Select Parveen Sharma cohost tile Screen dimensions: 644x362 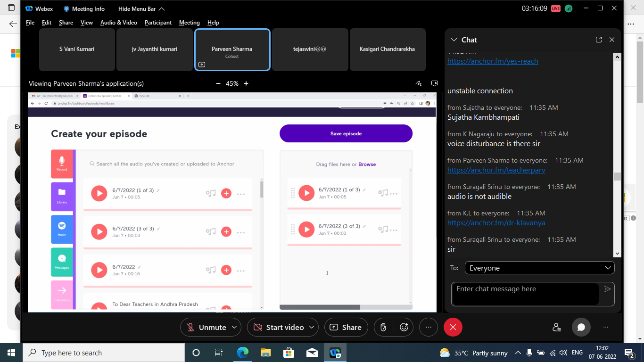pyautogui.click(x=232, y=49)
